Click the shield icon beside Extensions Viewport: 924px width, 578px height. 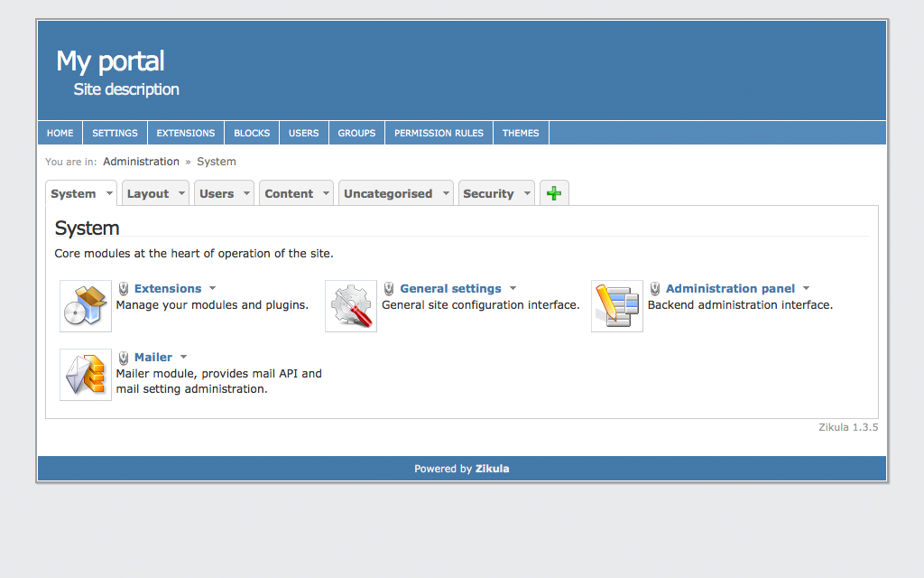(x=124, y=289)
